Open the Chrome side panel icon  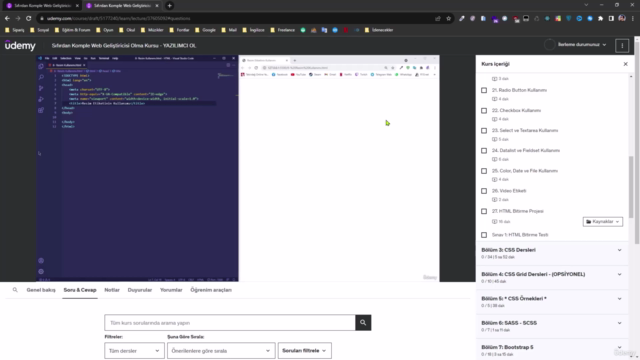click(x=611, y=18)
